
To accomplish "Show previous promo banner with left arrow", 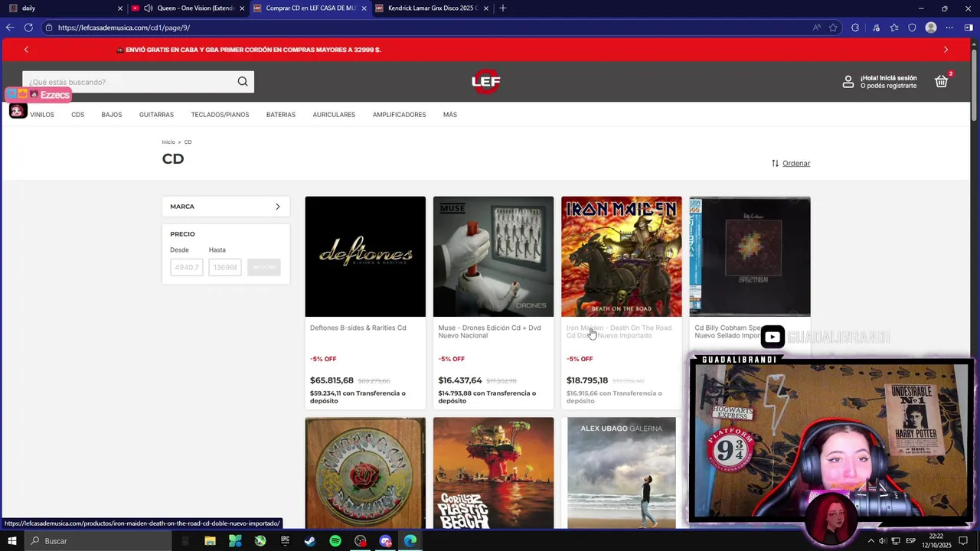I will pyautogui.click(x=26, y=50).
